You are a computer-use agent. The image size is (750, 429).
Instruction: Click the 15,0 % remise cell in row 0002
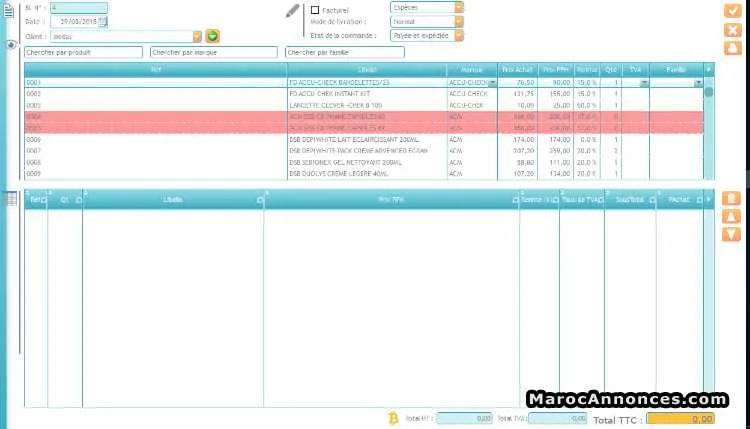point(586,94)
